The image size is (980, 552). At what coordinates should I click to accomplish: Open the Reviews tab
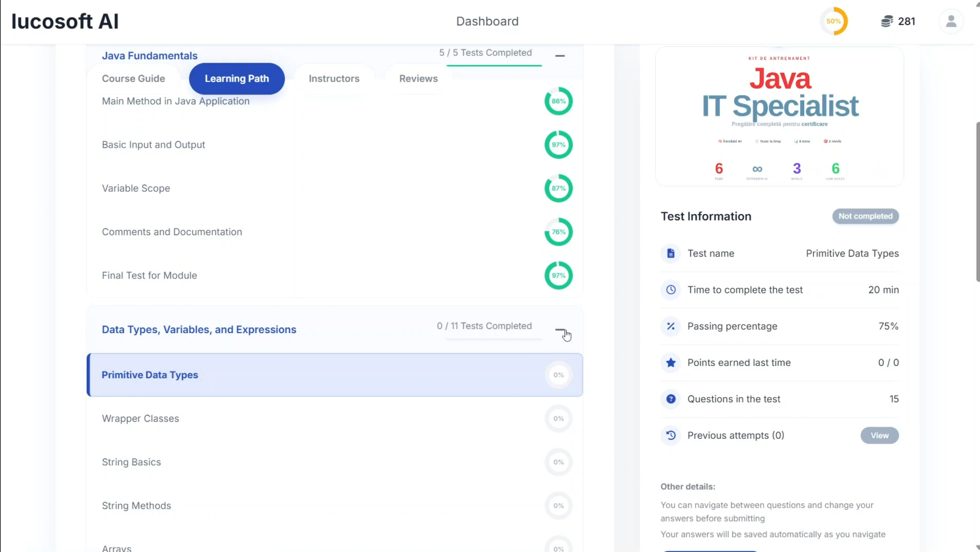(x=418, y=79)
